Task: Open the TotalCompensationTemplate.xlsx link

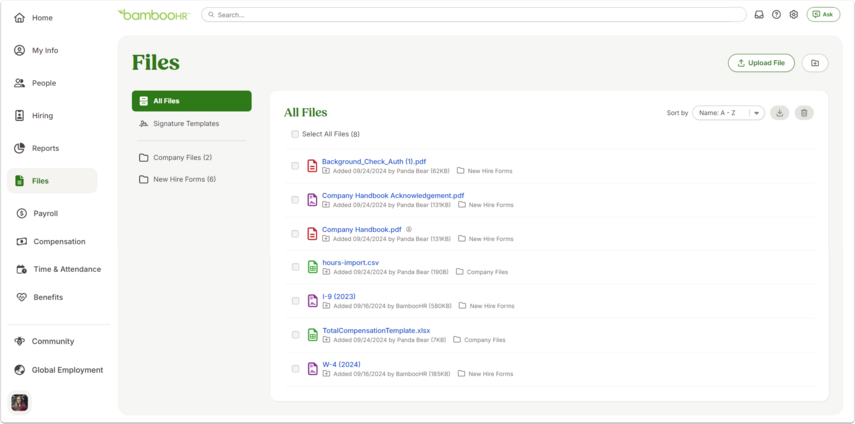Action: tap(376, 330)
